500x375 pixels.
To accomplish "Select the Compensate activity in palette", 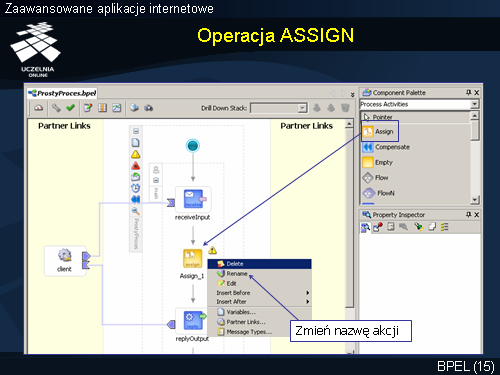I will point(386,147).
